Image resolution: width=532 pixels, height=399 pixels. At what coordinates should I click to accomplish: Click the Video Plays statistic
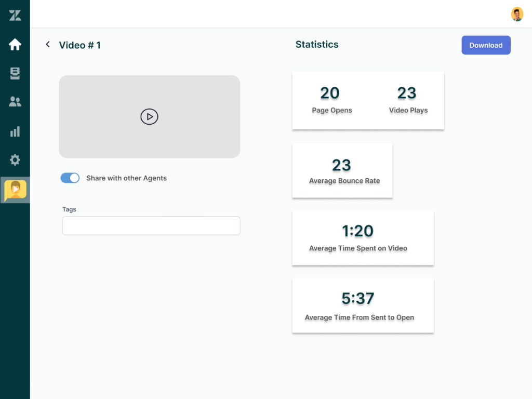pyautogui.click(x=408, y=100)
